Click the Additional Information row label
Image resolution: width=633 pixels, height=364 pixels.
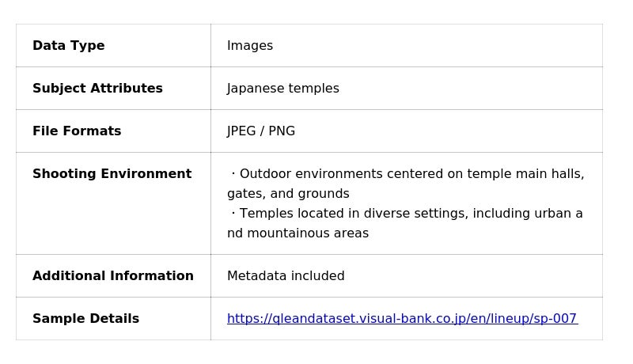tap(113, 276)
